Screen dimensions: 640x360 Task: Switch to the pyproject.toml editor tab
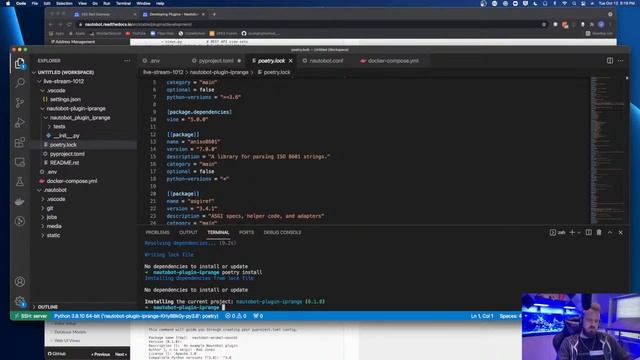[216, 61]
